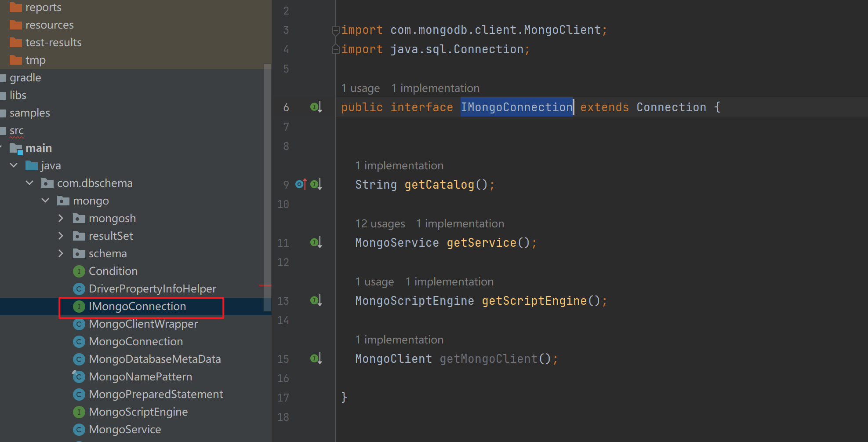Collapse imports using the fold arrow on line 3
The image size is (868, 442).
335,30
